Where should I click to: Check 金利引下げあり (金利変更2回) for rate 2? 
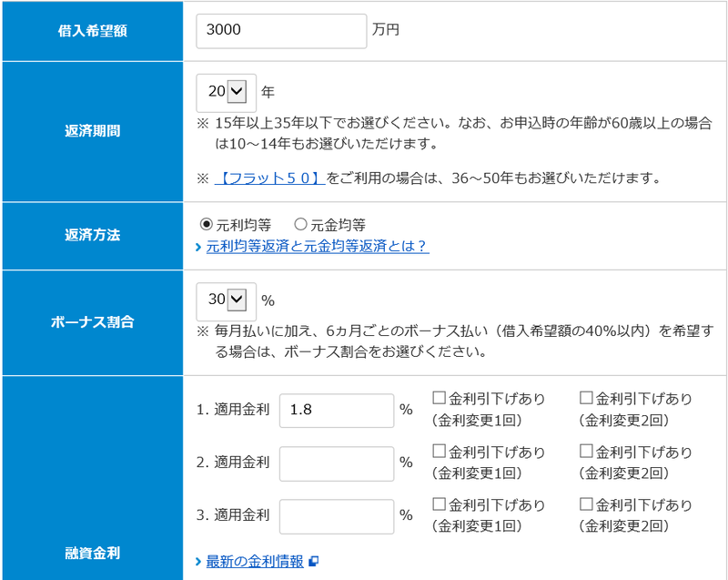pyautogui.click(x=586, y=451)
